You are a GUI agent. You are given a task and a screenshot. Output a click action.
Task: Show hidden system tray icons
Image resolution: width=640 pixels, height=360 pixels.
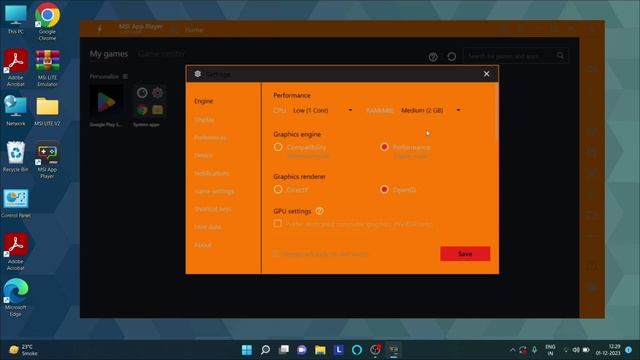click(x=513, y=350)
